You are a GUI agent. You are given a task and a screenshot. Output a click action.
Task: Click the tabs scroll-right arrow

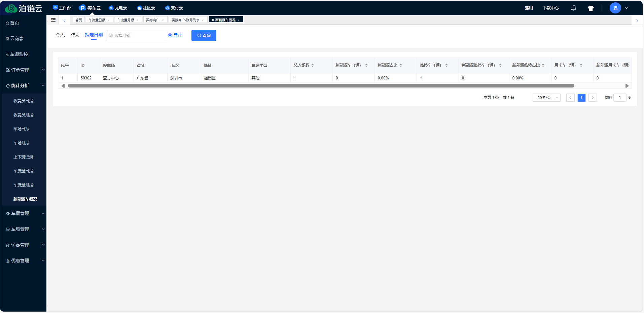pyautogui.click(x=637, y=21)
